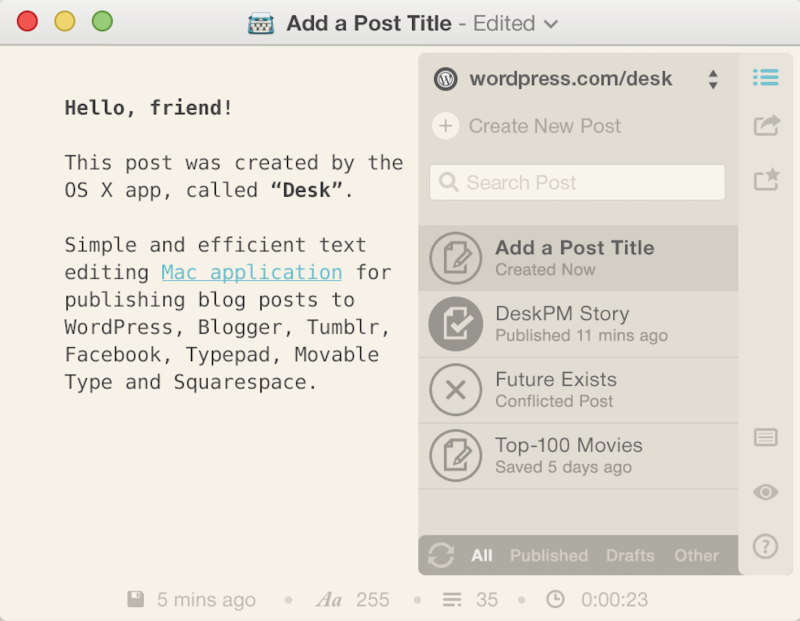Open the text lines panel icon

[x=765, y=438]
